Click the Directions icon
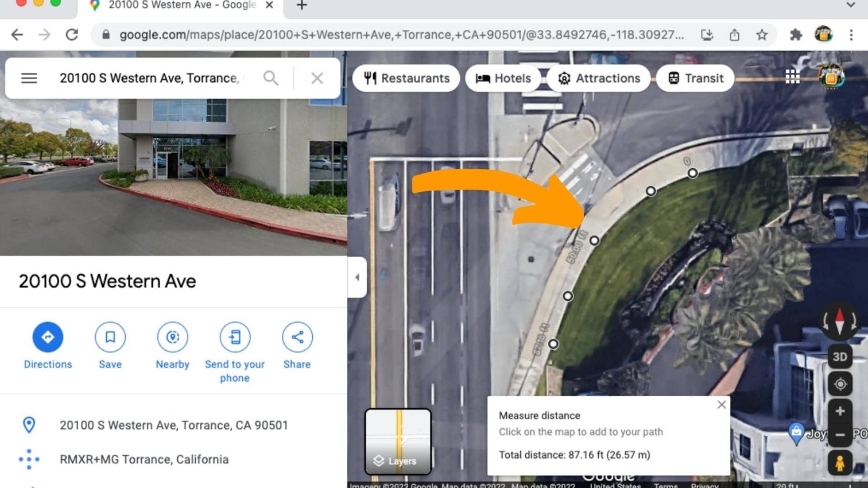Viewport: 868px width, 488px height. click(x=48, y=337)
